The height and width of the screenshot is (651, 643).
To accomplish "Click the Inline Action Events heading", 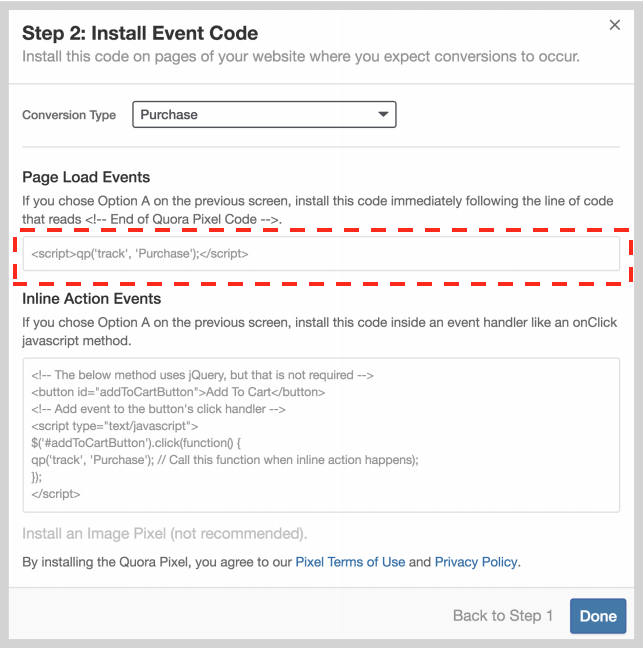I will [91, 298].
